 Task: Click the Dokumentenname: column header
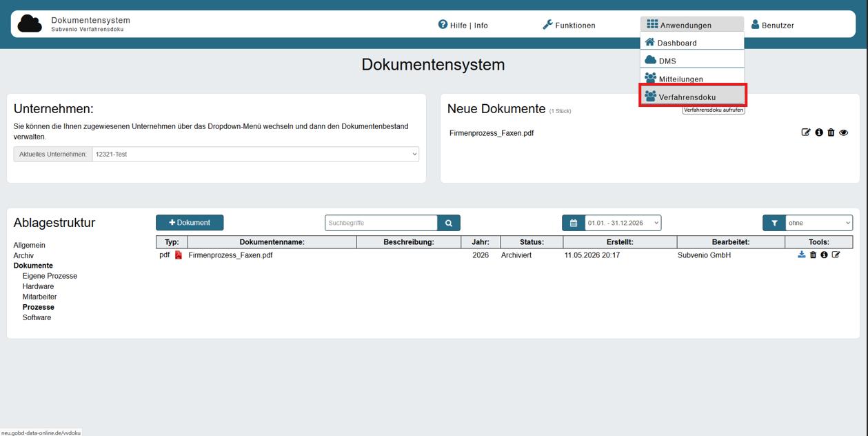coord(272,242)
